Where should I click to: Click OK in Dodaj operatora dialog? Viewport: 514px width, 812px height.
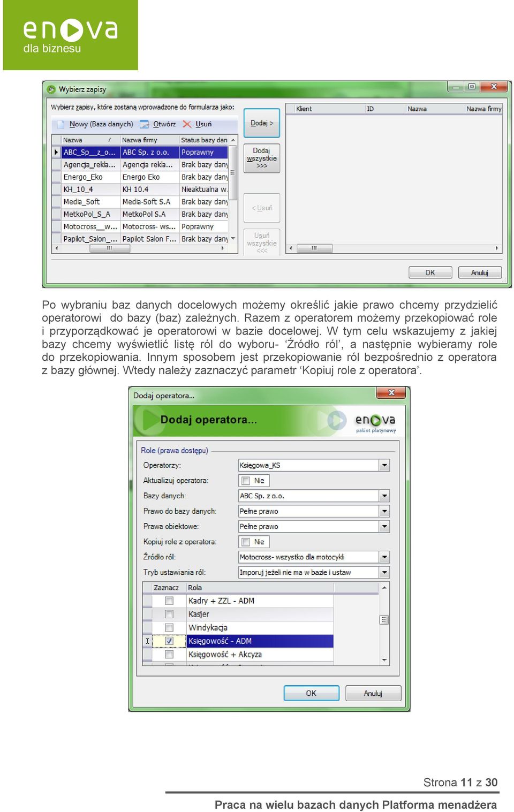click(x=311, y=693)
